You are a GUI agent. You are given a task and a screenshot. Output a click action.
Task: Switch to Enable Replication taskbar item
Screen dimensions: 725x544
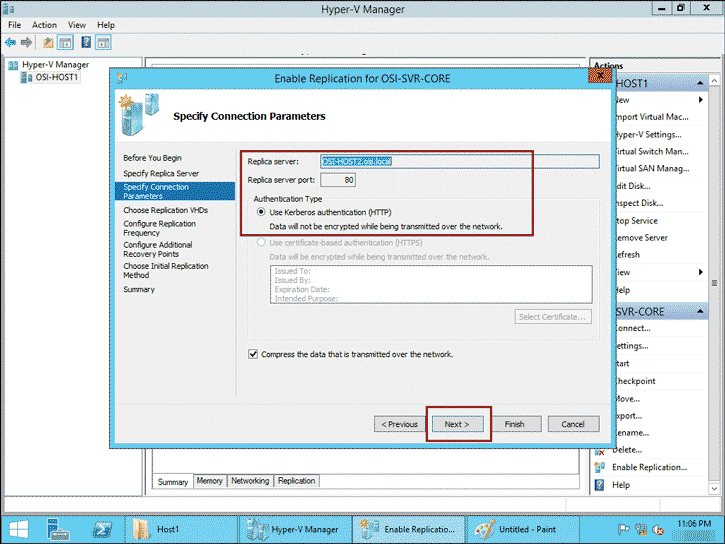tap(409, 530)
